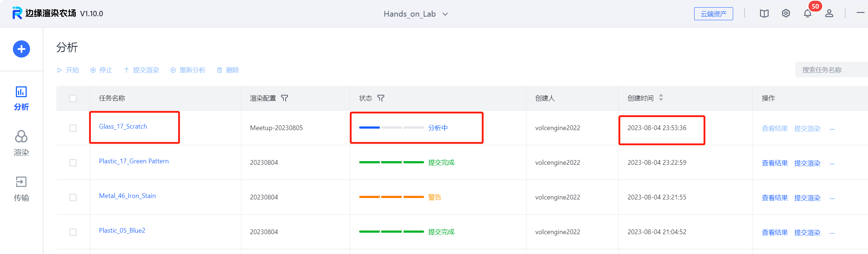Screen dimensions: 868x254
Task: Open more actions for Plastic_17_Green Pattern
Action: 832,163
